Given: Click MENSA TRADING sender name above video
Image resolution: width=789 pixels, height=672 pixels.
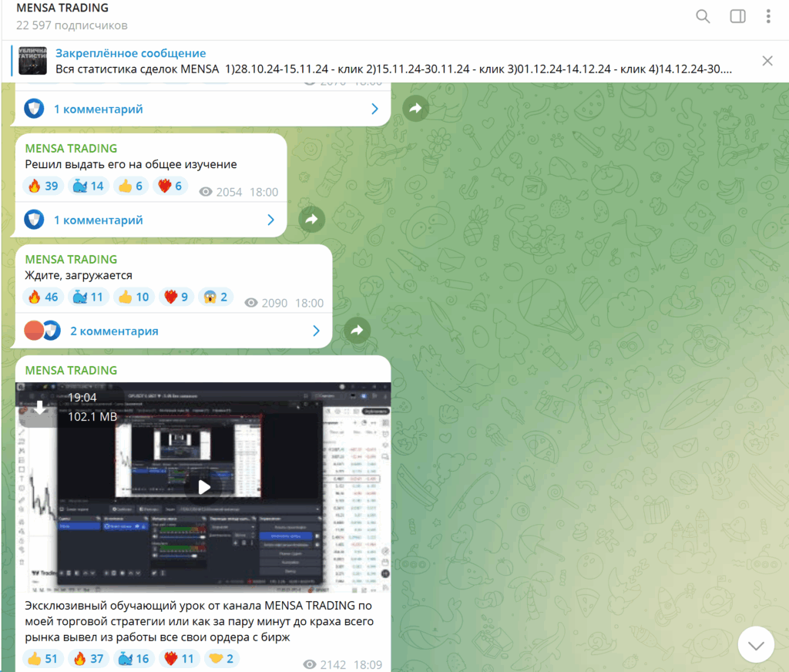Looking at the screenshot, I should pyautogui.click(x=71, y=370).
